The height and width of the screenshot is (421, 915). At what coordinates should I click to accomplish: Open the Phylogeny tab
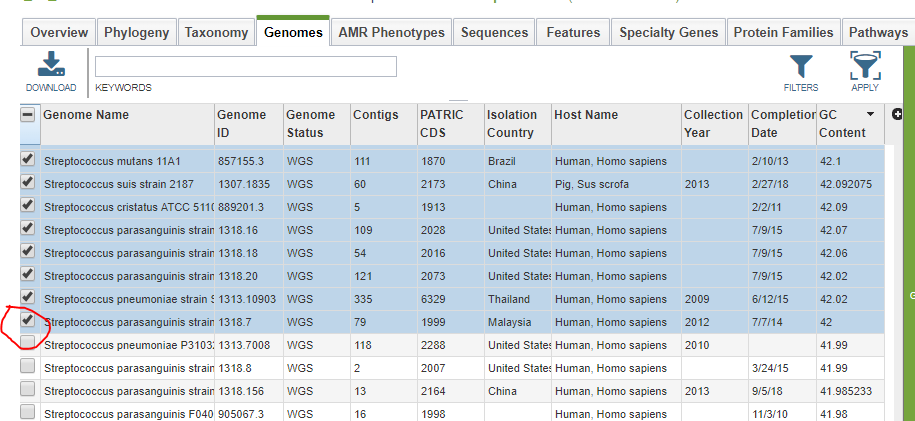pyautogui.click(x=137, y=33)
